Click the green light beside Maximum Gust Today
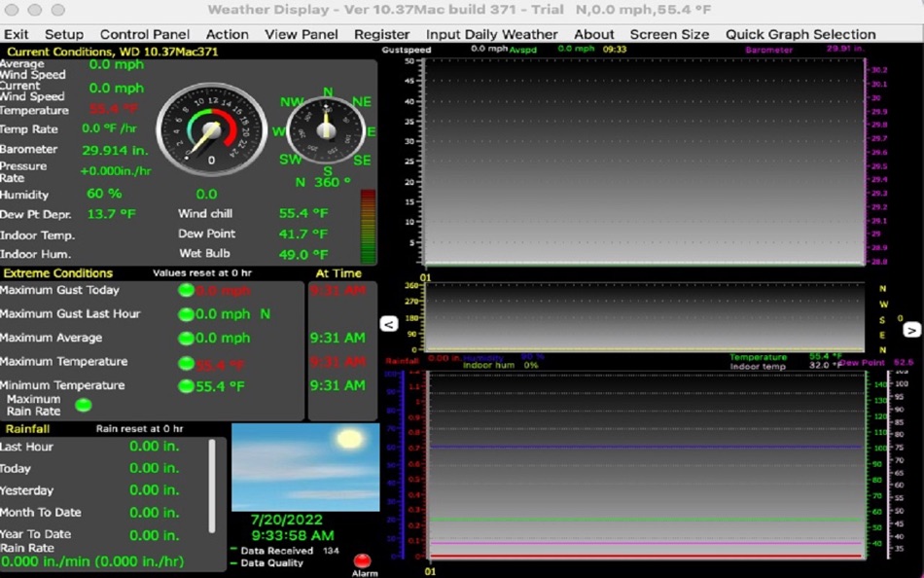This screenshot has width=924, height=578. pyautogui.click(x=186, y=290)
